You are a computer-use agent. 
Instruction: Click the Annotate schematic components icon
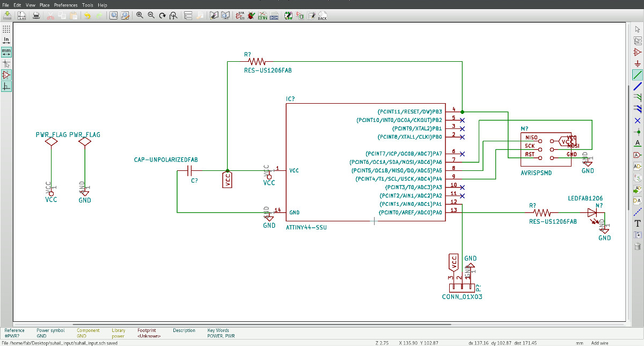point(240,16)
